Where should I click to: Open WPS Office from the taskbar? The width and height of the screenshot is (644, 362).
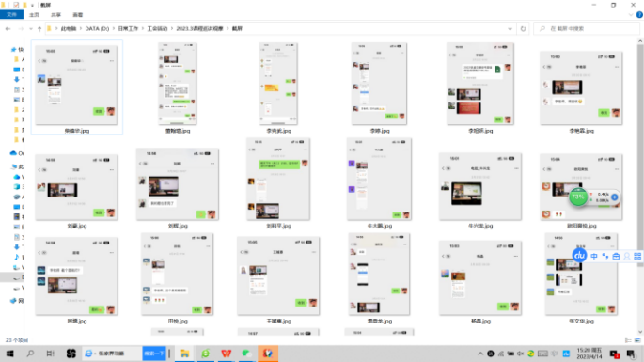click(226, 354)
